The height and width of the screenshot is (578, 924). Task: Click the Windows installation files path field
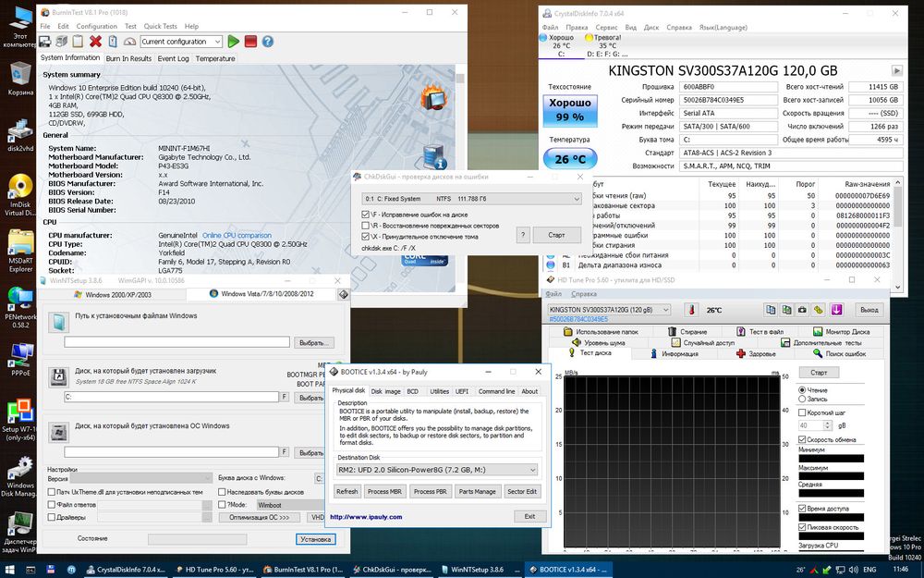point(176,342)
